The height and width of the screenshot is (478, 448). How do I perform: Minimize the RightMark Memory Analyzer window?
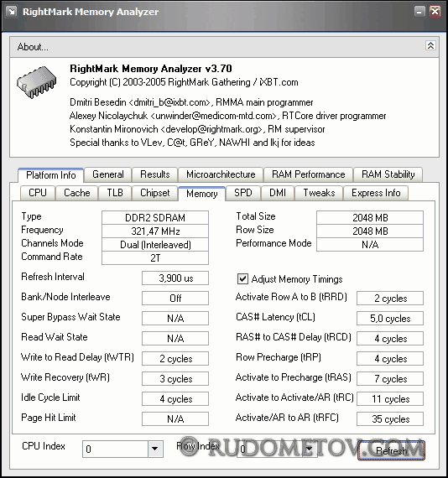point(420,12)
